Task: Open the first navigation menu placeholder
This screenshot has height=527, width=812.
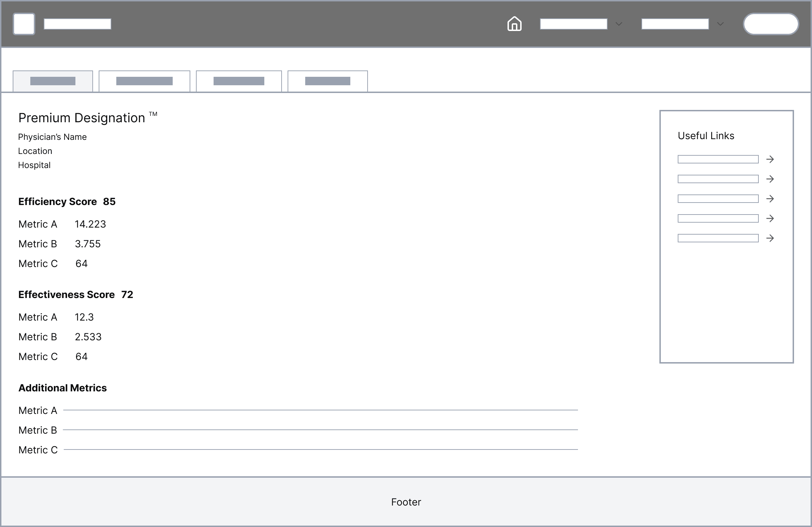Action: 573,24
